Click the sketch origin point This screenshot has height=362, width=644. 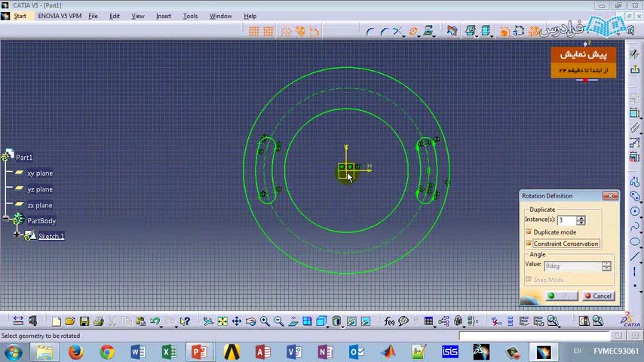point(346,171)
